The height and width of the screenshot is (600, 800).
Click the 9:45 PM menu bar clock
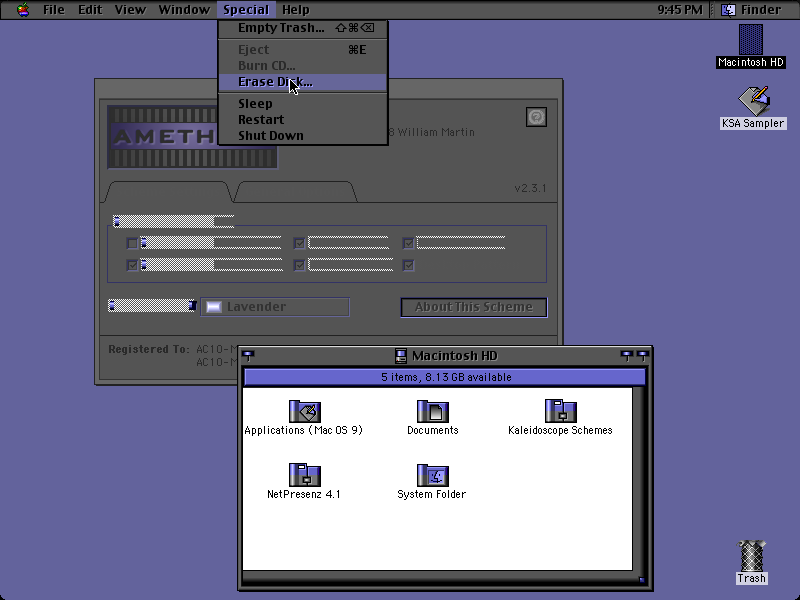click(x=680, y=10)
